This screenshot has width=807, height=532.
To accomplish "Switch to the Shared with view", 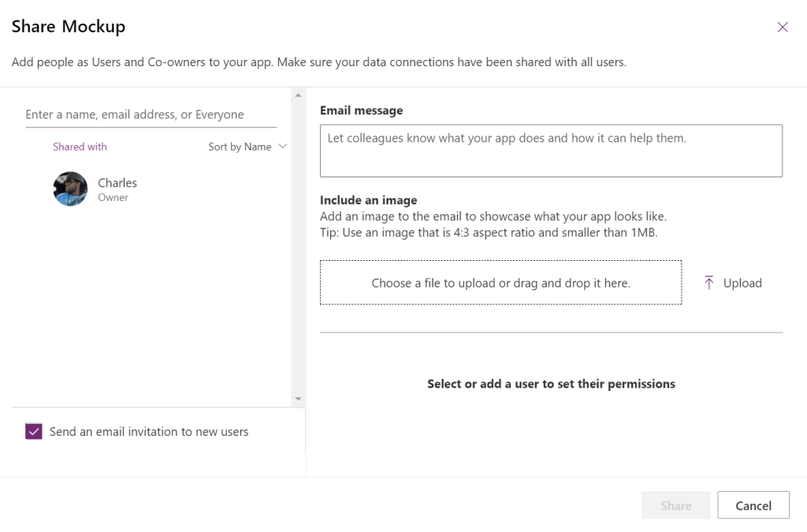I will [80, 147].
